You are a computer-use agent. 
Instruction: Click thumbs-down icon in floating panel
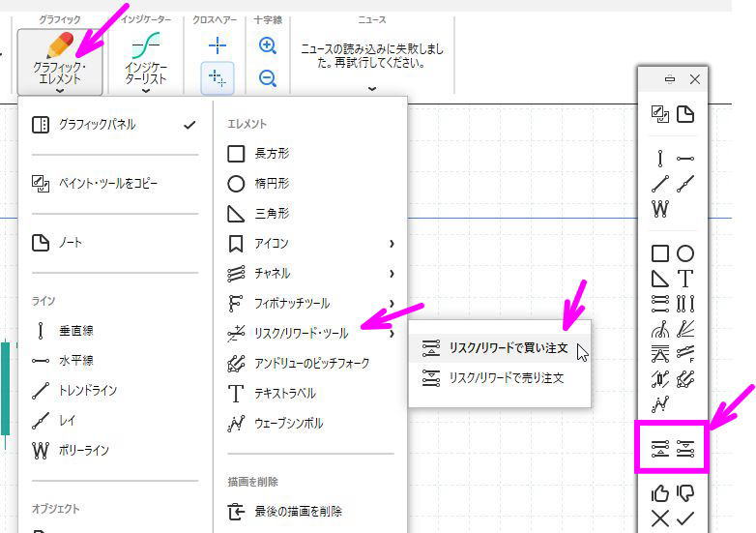click(685, 493)
